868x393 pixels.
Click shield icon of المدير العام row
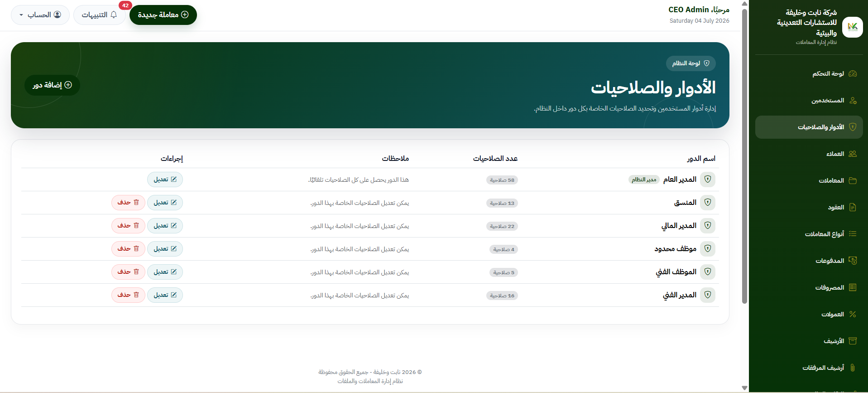coord(708,180)
